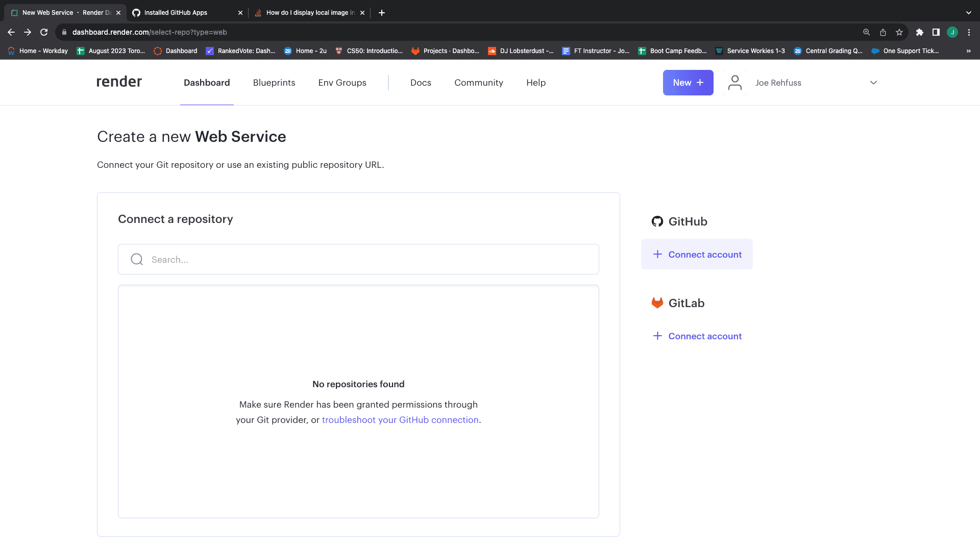Open the browser side panel icon
980x551 pixels.
[936, 32]
